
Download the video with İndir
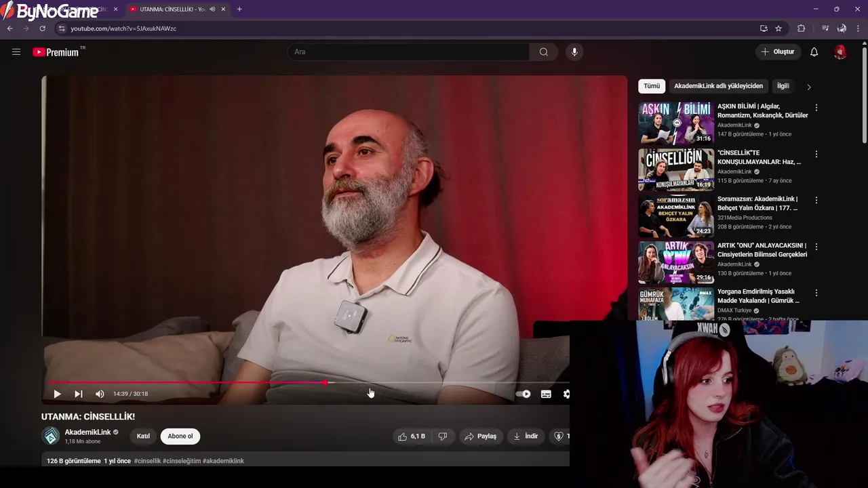(x=526, y=436)
